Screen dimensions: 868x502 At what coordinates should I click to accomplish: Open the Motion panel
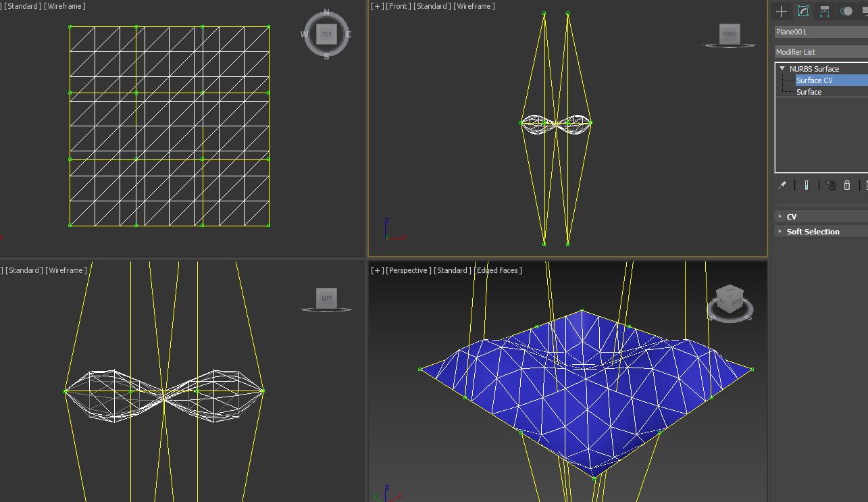click(x=846, y=11)
